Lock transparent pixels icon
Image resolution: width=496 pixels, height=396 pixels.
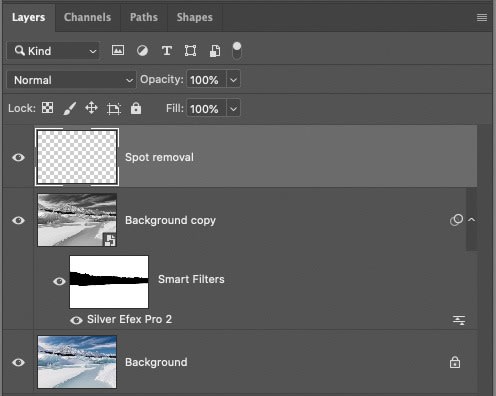click(47, 108)
